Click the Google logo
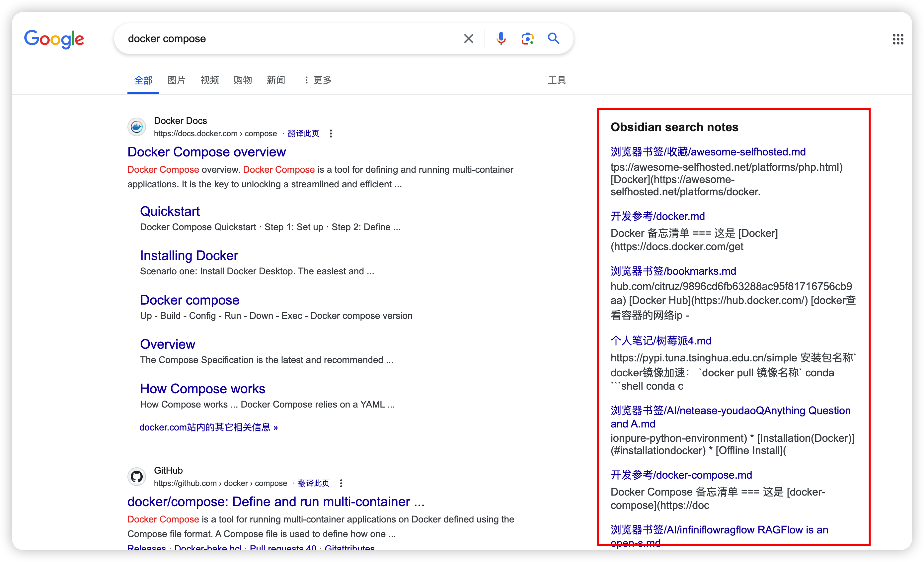Image resolution: width=924 pixels, height=562 pixels. pos(54,39)
